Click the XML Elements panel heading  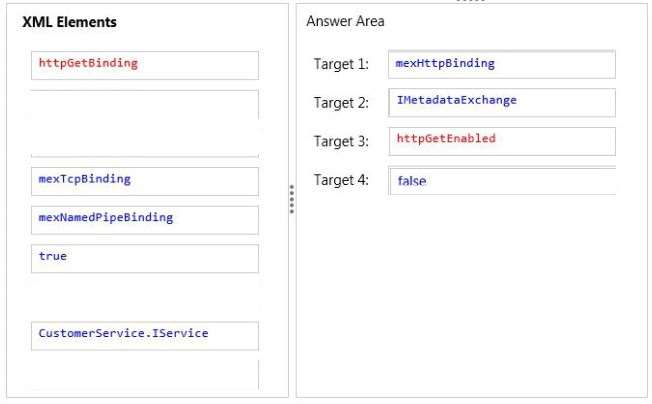[69, 22]
